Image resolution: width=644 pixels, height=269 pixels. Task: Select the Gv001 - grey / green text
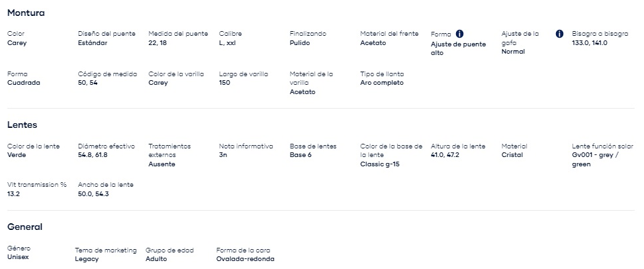(x=596, y=160)
